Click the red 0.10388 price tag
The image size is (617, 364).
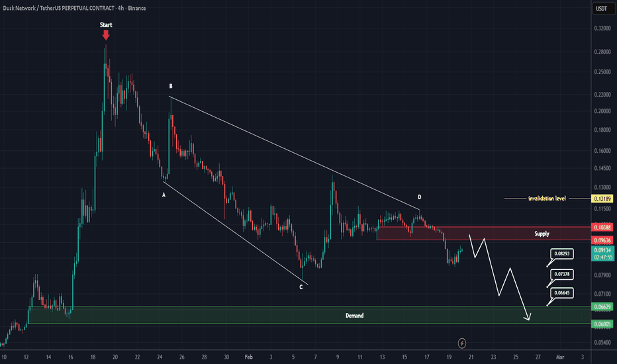(x=602, y=227)
